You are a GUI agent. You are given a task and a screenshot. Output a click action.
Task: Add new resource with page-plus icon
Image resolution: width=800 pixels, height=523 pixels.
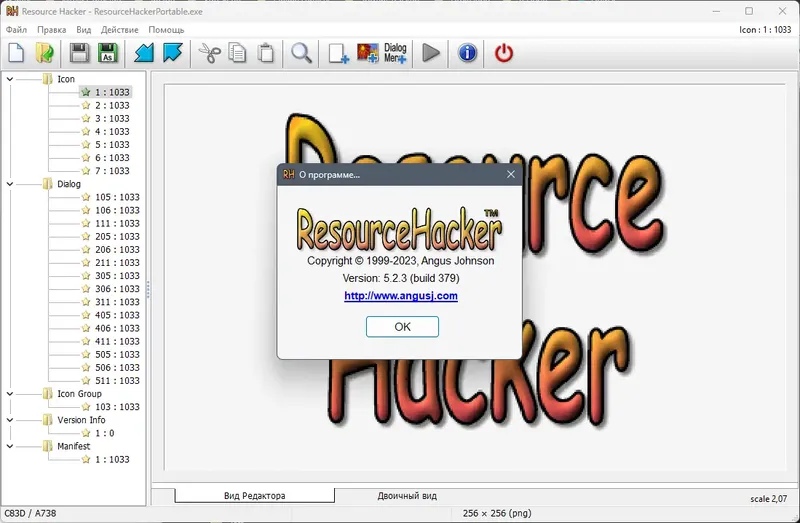(338, 53)
